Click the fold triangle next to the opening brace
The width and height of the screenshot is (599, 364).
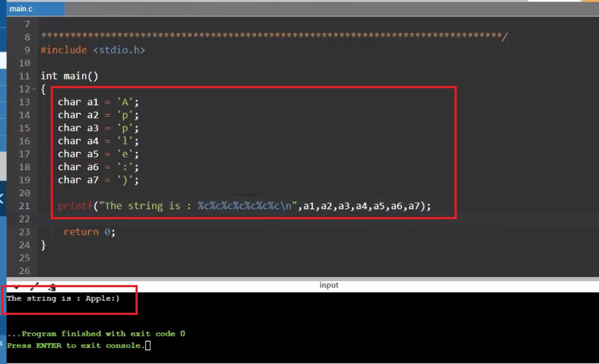pyautogui.click(x=33, y=89)
